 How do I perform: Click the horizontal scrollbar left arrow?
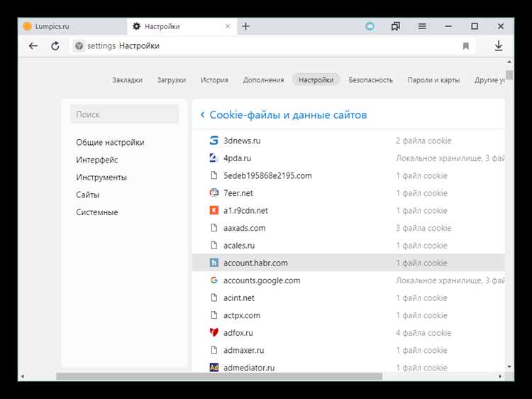click(x=23, y=376)
